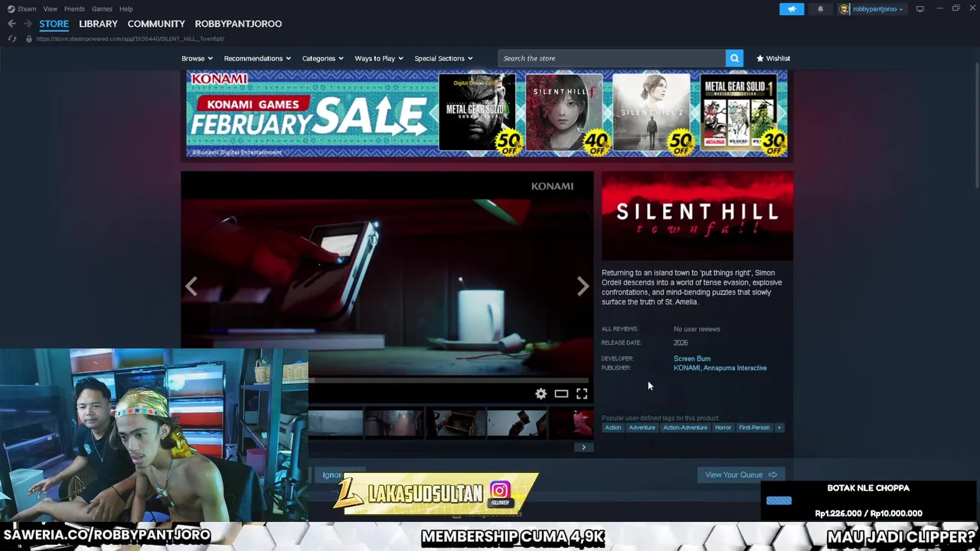Click the padlock icon beside the URL

click(29, 38)
